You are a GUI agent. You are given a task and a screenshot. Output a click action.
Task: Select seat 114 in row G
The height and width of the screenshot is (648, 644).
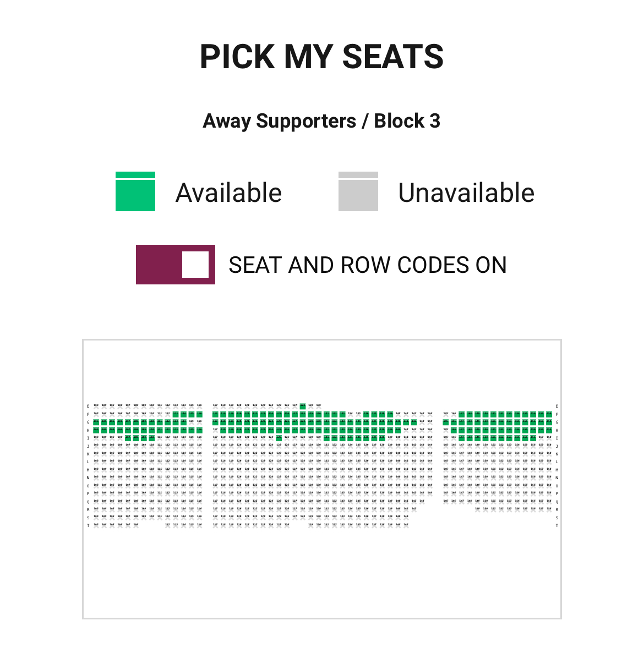[x=183, y=422]
